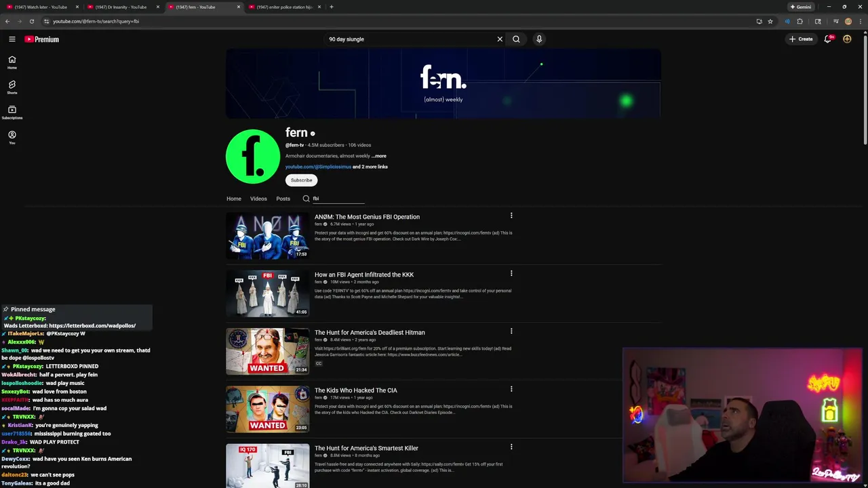Open the media controls icon in toolbar
Image resolution: width=868 pixels, height=488 pixels.
835,21
